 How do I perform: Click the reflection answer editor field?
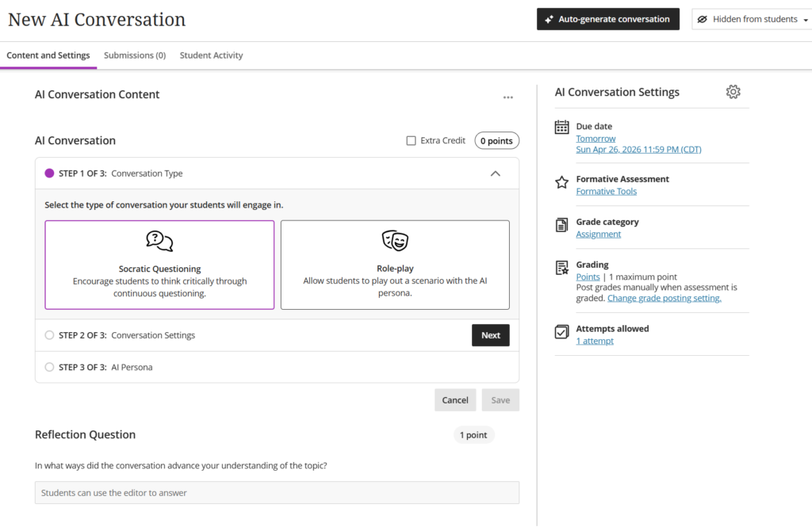277,493
